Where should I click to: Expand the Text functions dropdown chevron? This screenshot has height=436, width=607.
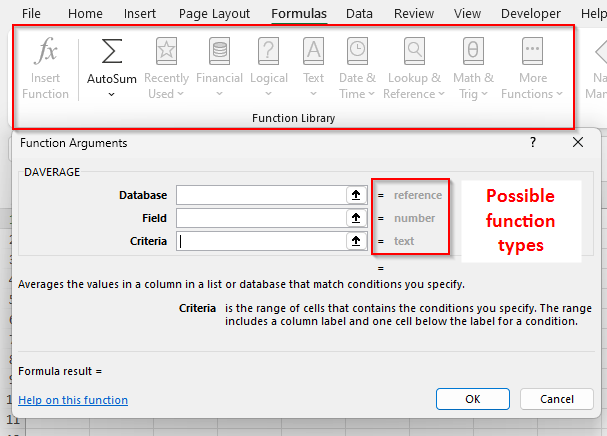point(314,94)
